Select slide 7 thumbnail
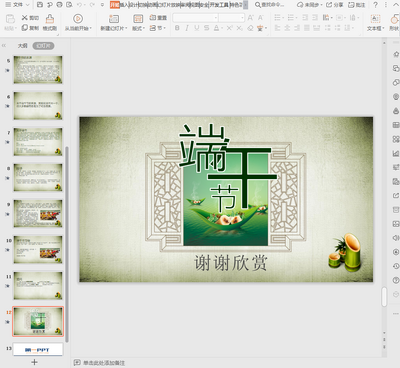This screenshot has height=368, width=400. click(38, 141)
